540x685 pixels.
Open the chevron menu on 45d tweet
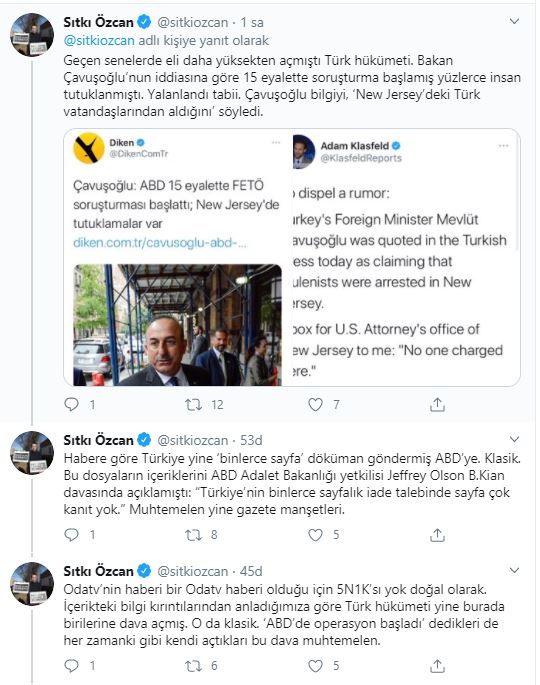[514, 570]
